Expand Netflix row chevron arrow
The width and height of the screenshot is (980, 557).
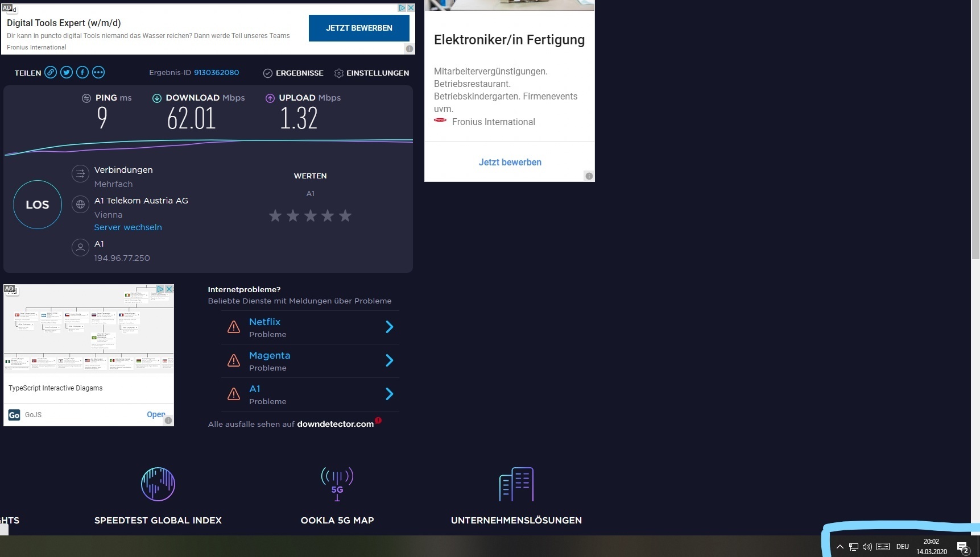(x=390, y=327)
